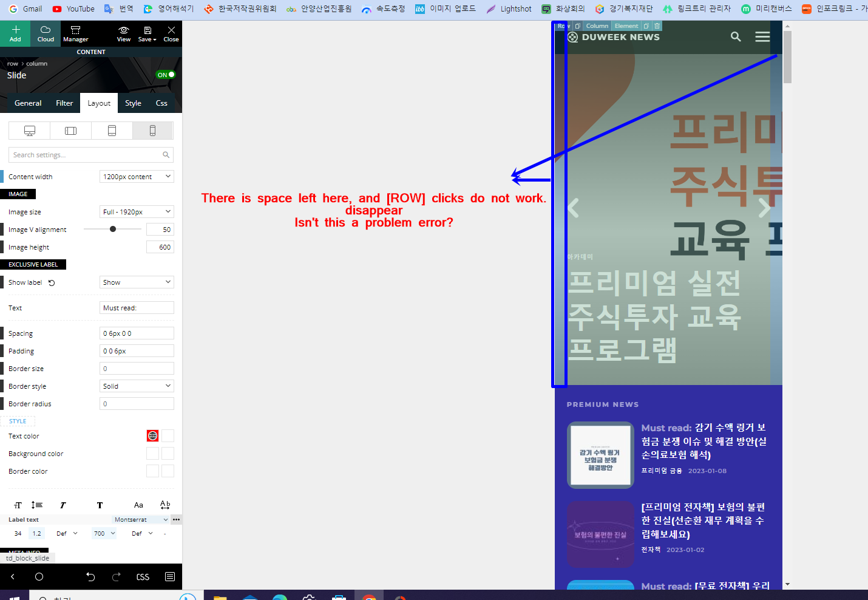
Task: Click the Search settings field
Action: coord(91,155)
